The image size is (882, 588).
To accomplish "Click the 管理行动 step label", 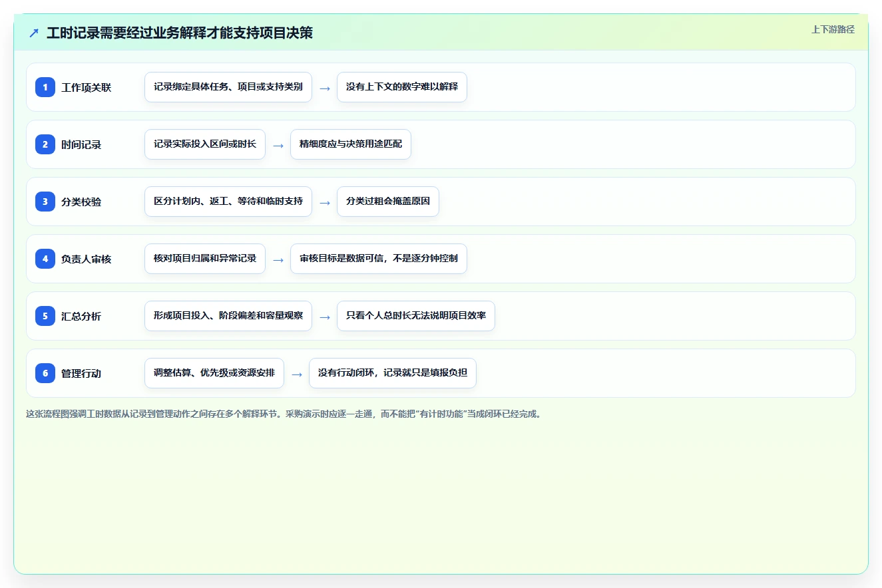I will [x=81, y=373].
